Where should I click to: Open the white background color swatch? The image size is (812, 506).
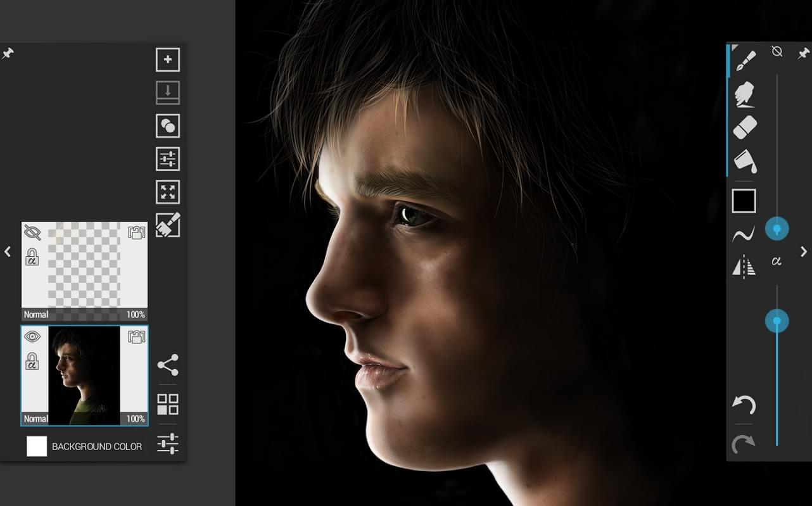pyautogui.click(x=37, y=446)
